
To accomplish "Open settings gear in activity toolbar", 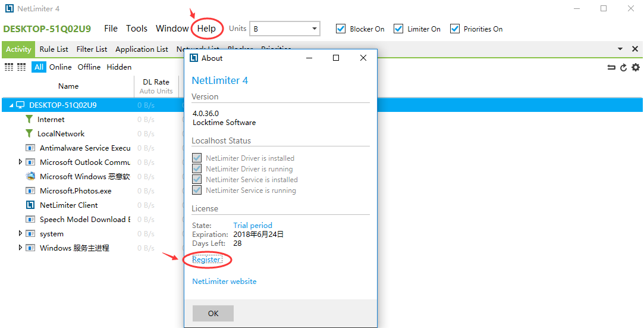I will (635, 67).
